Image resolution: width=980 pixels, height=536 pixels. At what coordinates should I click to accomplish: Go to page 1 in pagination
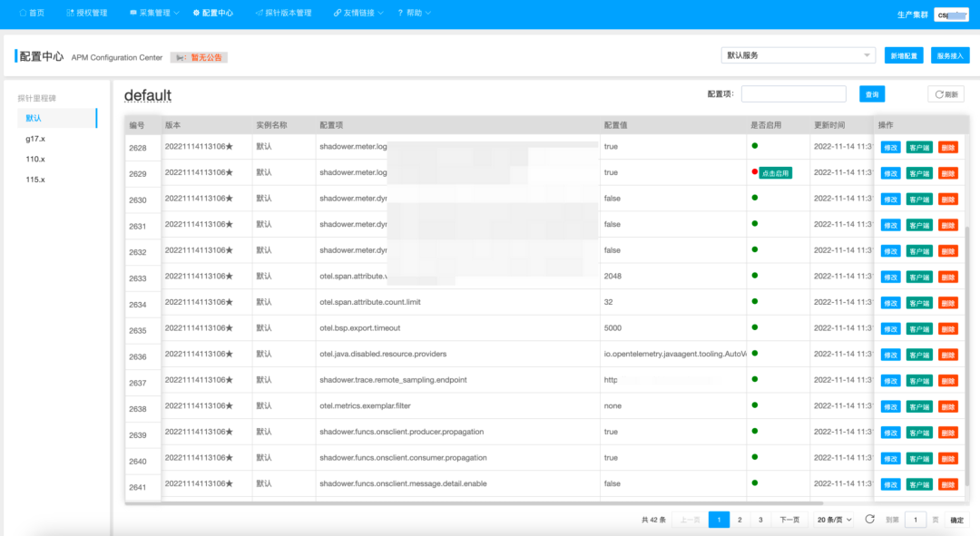click(719, 520)
